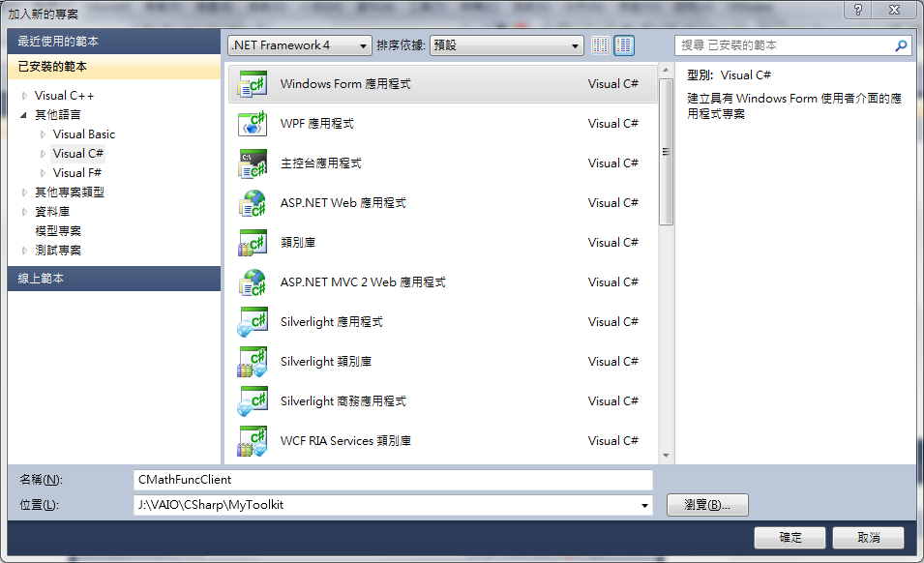Select Visual C++ in the template tree
924x563 pixels.
click(64, 96)
